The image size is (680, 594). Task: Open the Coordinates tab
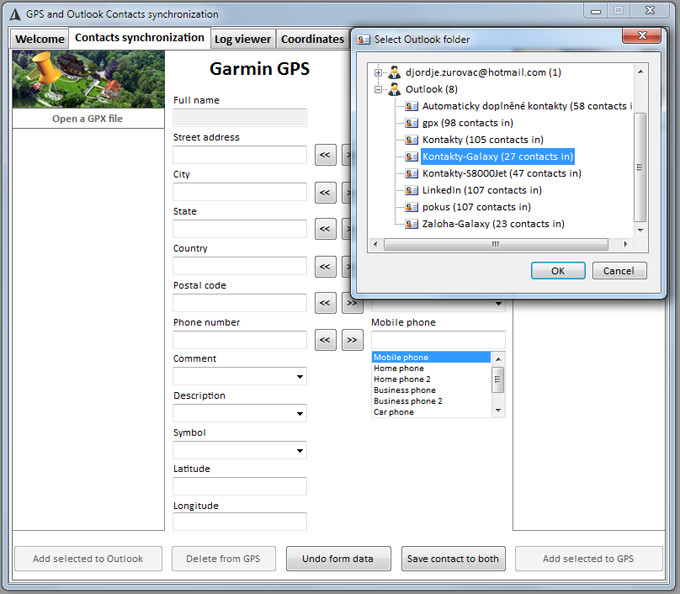click(x=312, y=39)
